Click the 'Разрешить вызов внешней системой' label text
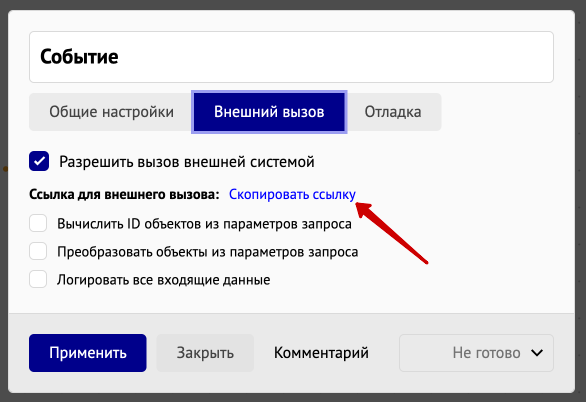This screenshot has height=402, width=586. 186,162
